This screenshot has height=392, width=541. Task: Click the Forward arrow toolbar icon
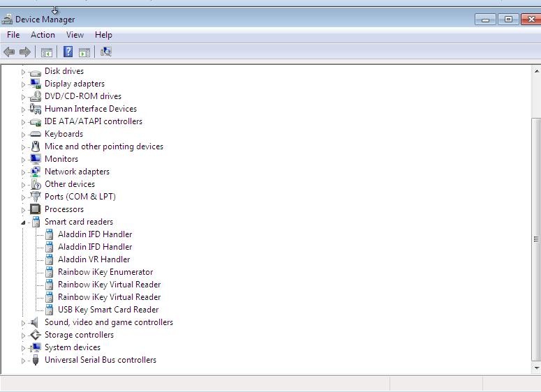(25, 52)
